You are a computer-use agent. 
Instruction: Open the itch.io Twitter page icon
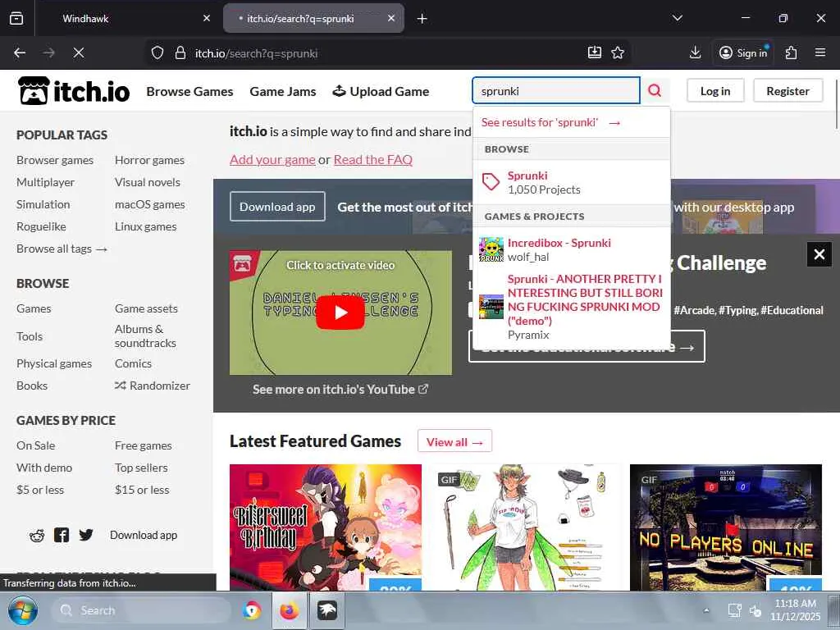point(86,535)
